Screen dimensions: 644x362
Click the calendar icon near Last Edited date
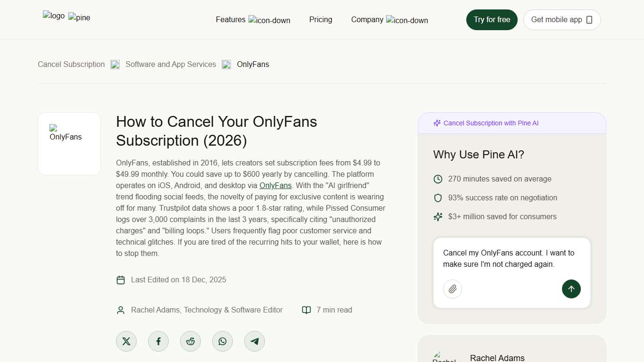[121, 280]
